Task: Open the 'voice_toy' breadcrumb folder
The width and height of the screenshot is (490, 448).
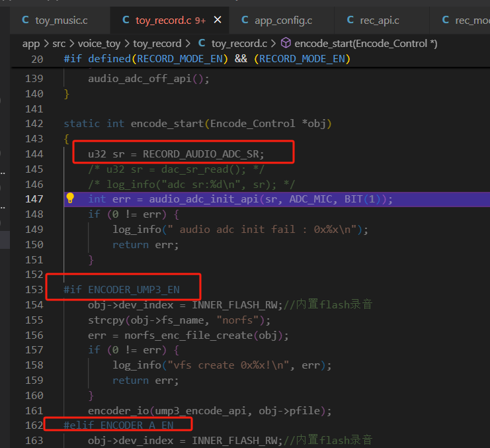Action: 99,44
